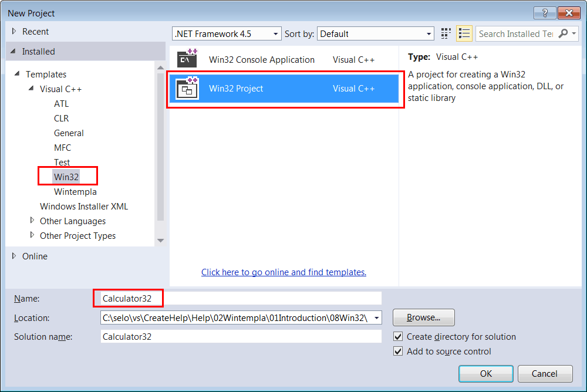Select the CLR template category
The image size is (587, 392).
(x=62, y=119)
